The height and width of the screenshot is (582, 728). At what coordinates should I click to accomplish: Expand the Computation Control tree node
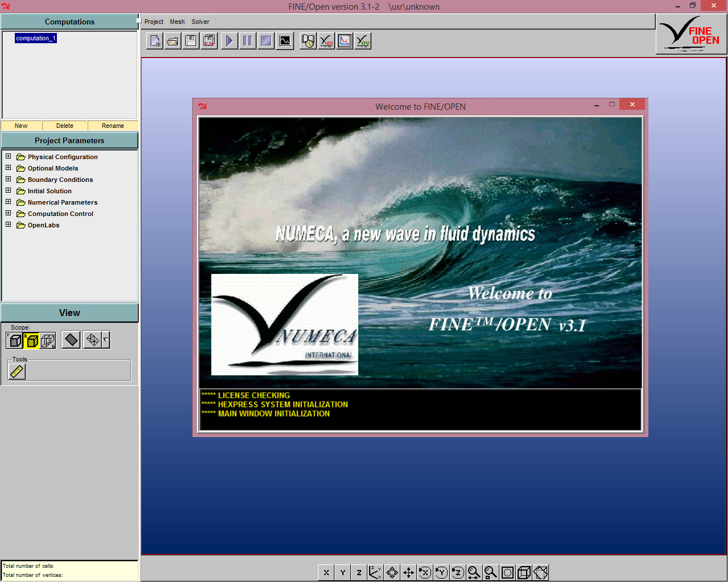tap(8, 213)
